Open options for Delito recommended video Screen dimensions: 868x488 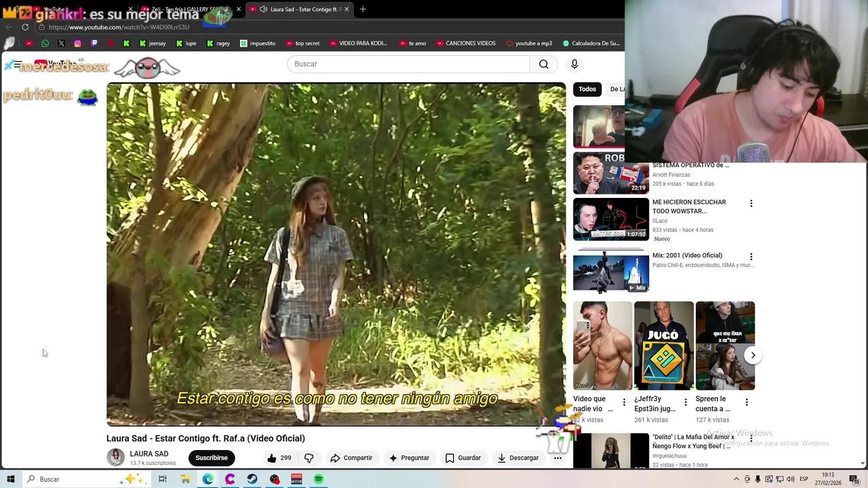coord(751,439)
